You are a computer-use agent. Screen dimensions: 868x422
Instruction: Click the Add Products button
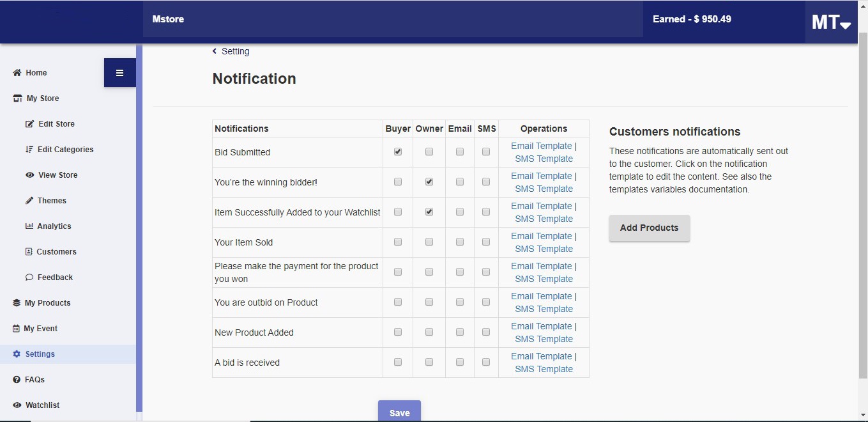(649, 228)
